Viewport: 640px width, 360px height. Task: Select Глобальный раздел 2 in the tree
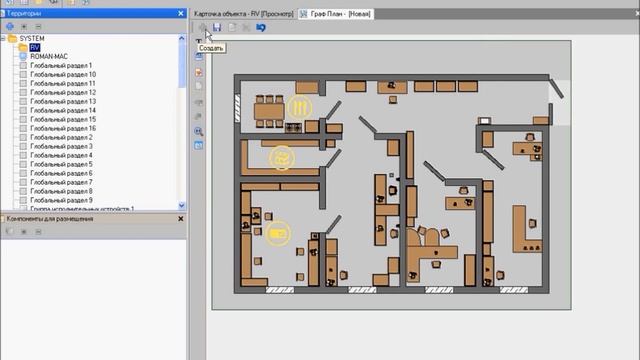point(61,137)
